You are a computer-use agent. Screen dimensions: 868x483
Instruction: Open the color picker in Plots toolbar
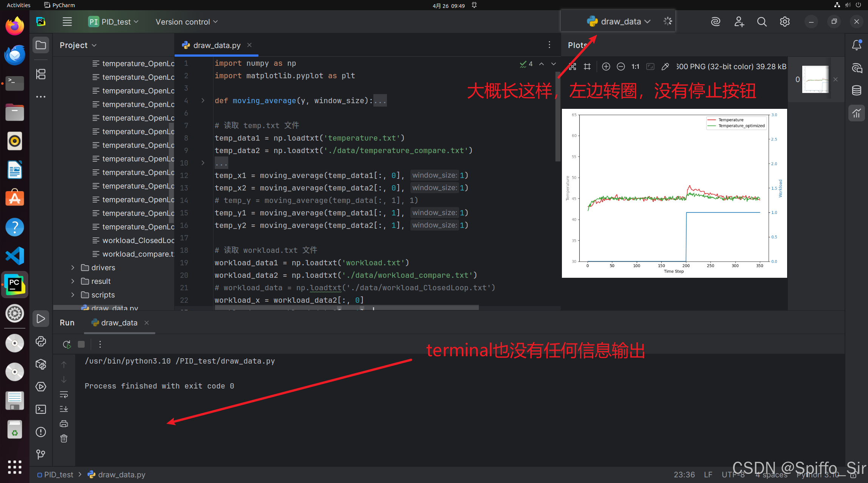[x=665, y=67]
